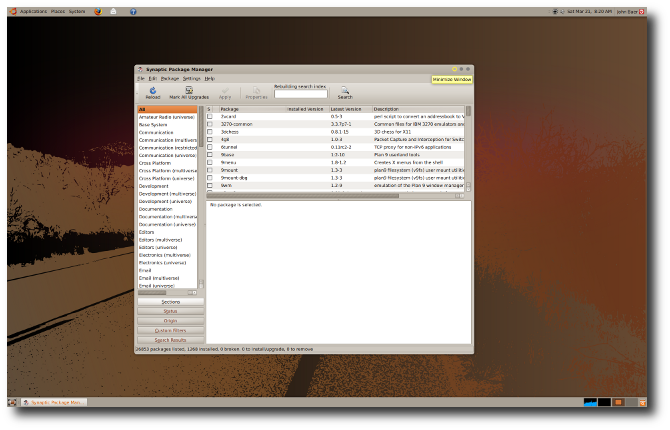Viewport: 670px width, 430px height.
Task: Click the Sections filter button
Action: [170, 302]
